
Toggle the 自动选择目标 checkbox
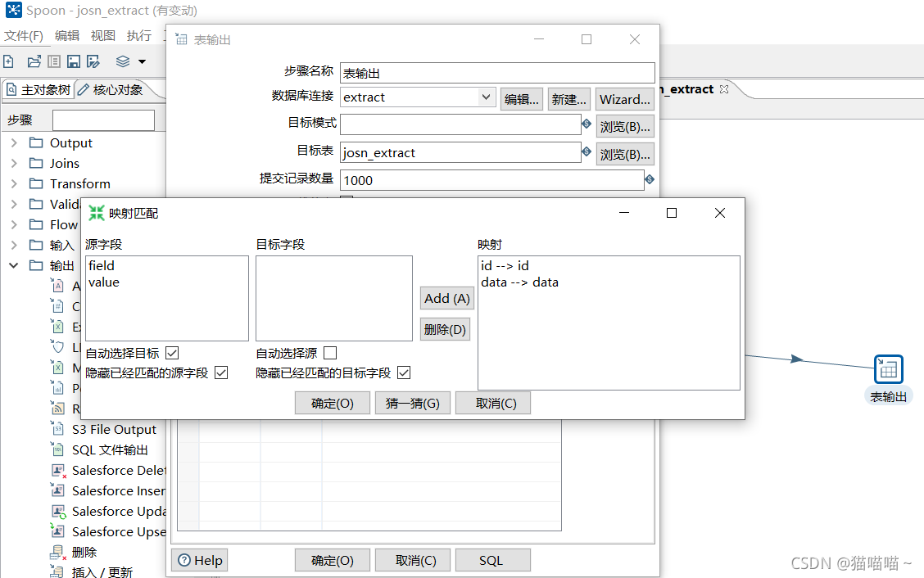pos(172,353)
